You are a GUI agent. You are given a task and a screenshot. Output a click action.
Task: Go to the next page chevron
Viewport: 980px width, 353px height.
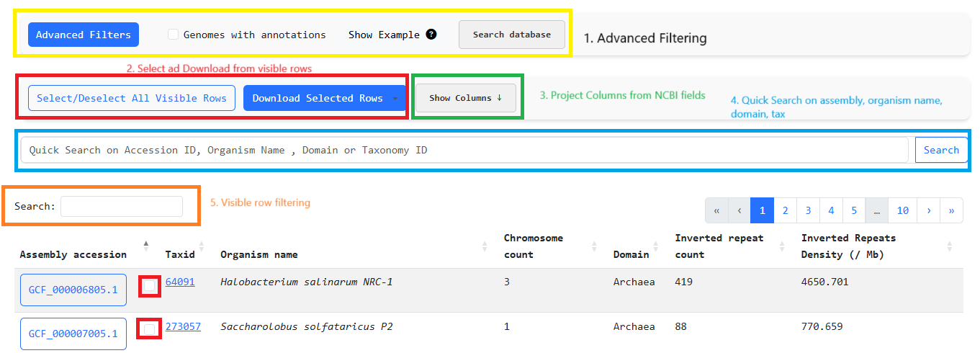(x=929, y=210)
